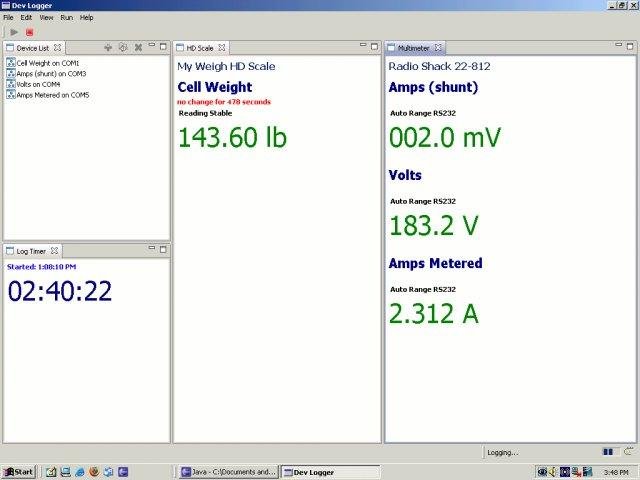Click the remove device X icon

[x=138, y=48]
